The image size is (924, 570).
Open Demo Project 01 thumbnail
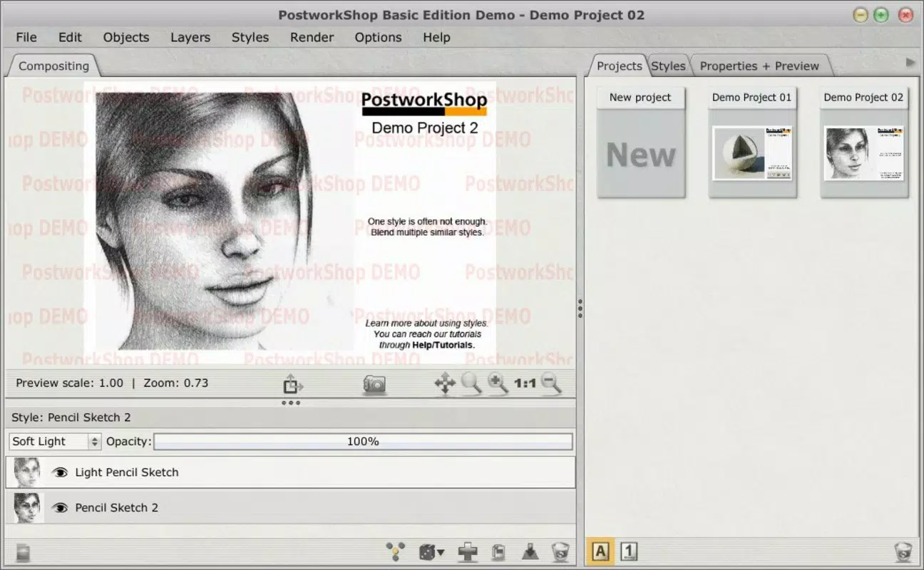752,153
